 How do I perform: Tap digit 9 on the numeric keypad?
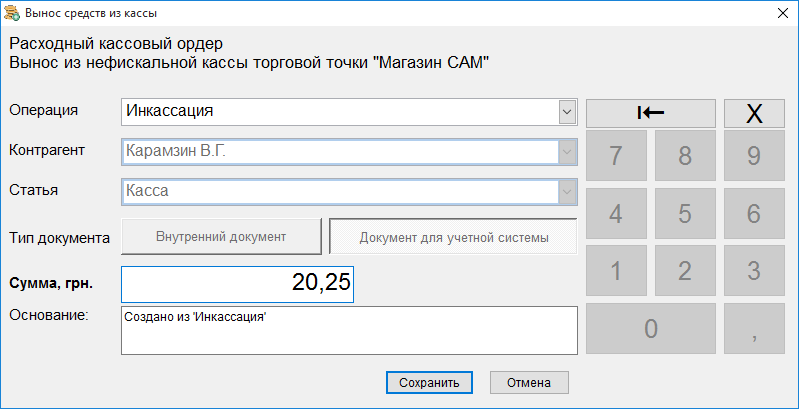coord(754,155)
